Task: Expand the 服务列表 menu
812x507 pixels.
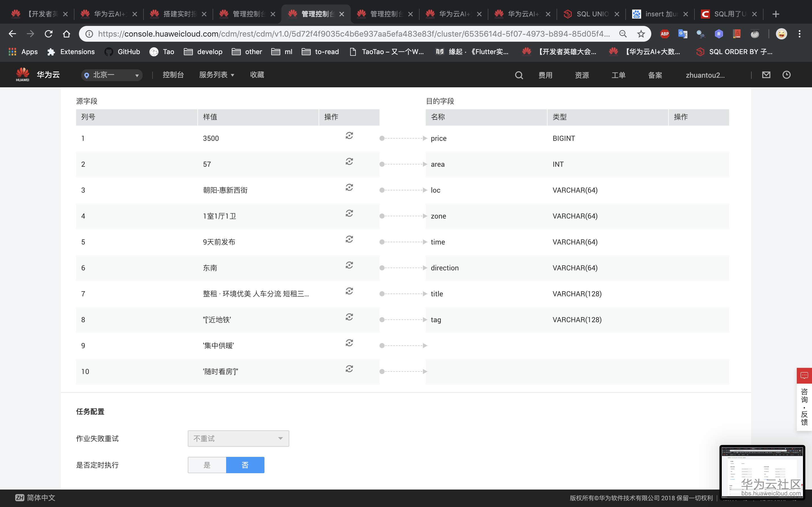Action: point(217,75)
